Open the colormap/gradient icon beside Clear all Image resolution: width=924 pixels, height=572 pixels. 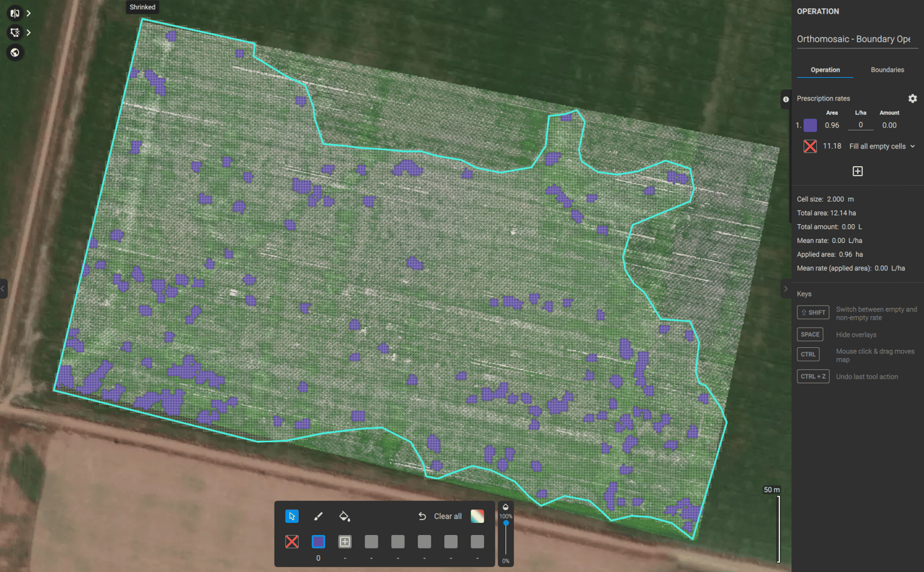coord(478,515)
